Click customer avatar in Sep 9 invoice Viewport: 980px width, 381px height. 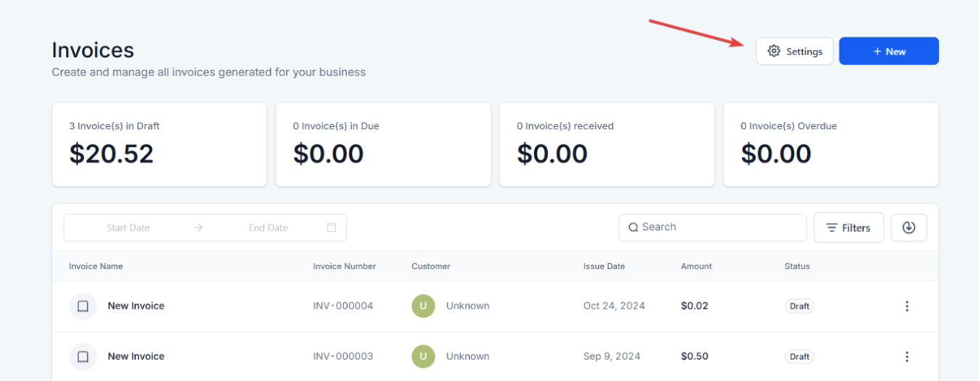tap(423, 357)
